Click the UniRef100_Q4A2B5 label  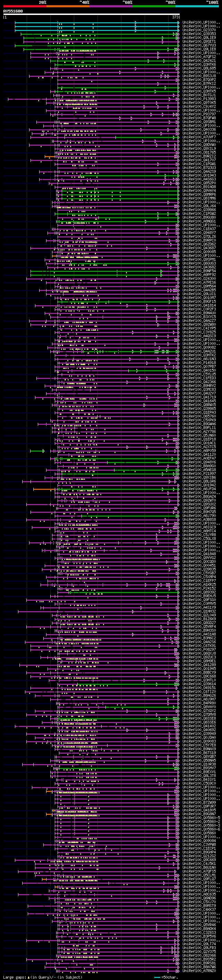click(x=199, y=290)
